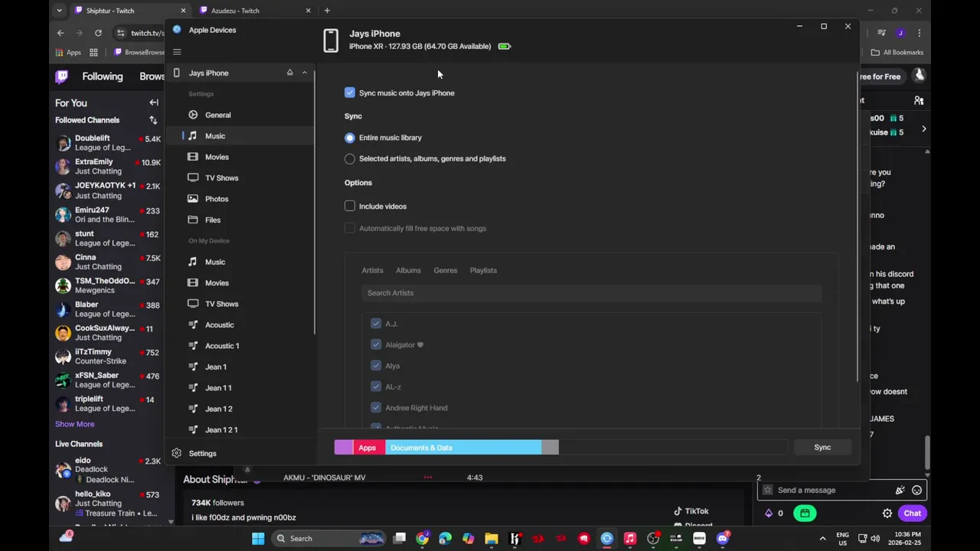Sort Followed Channels list on Twitch
Screen dimensions: 980x551
pyautogui.click(x=153, y=120)
